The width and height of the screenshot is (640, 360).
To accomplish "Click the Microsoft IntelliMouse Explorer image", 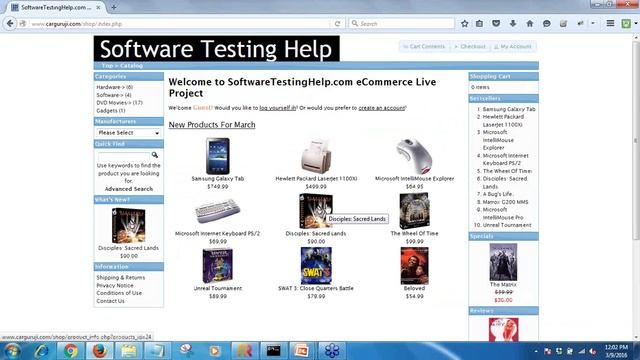I will tap(414, 156).
